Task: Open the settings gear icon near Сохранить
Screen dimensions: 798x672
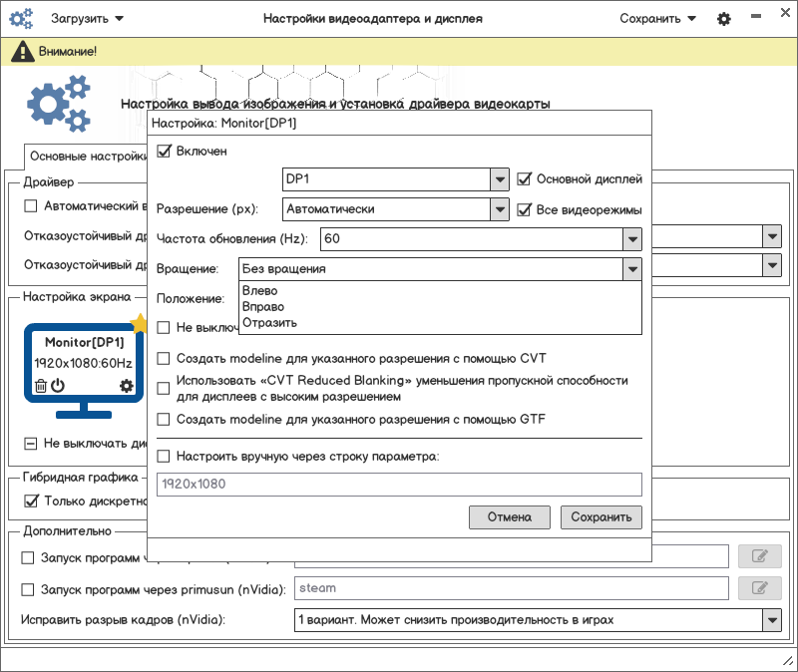Action: tap(724, 19)
